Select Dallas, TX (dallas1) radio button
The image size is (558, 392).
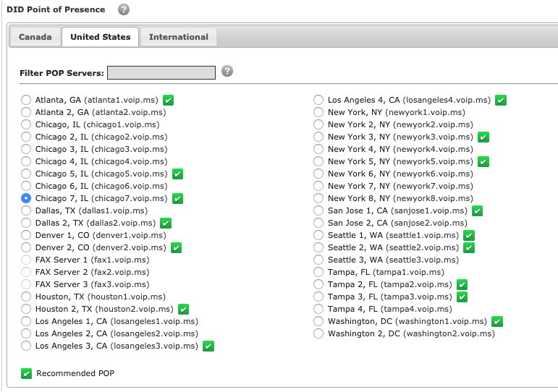tap(26, 210)
